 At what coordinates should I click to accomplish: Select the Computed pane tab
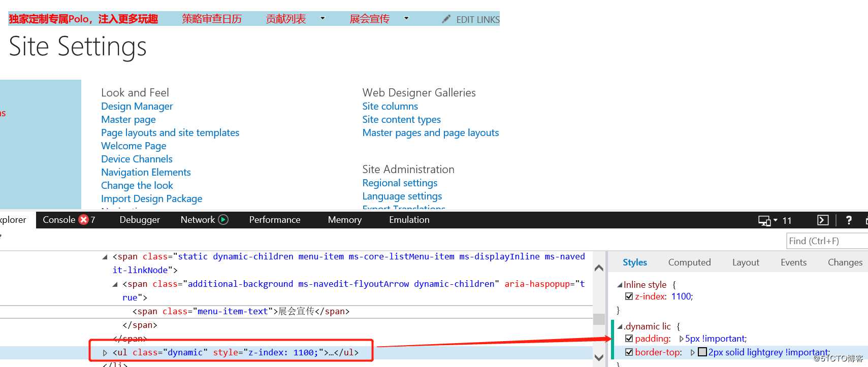[689, 262]
